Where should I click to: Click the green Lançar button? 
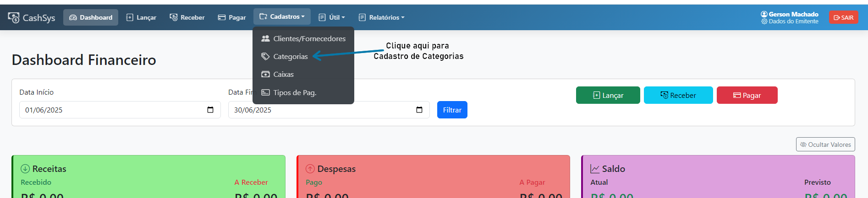tap(608, 95)
